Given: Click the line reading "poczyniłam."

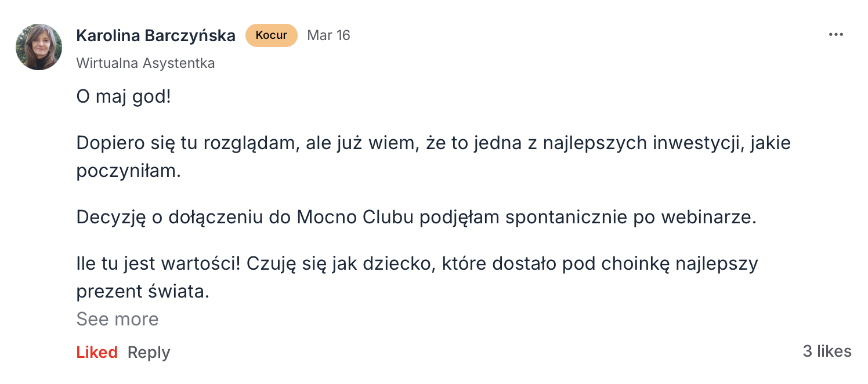Looking at the screenshot, I should click(129, 172).
